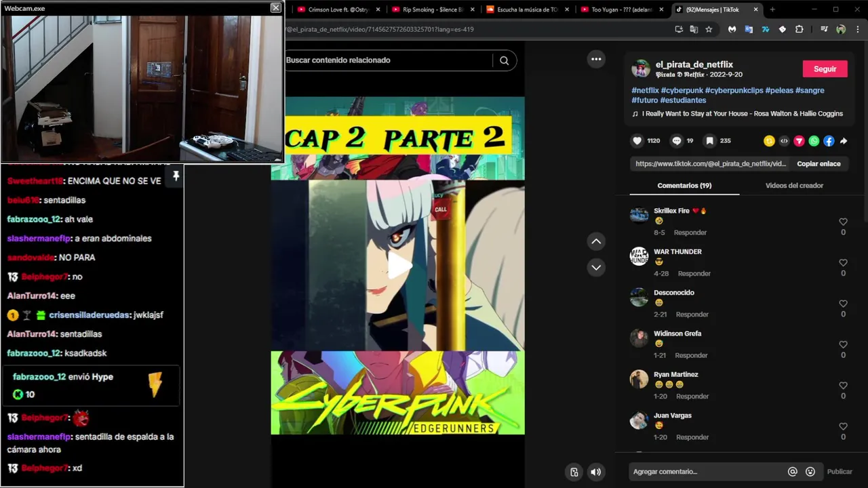Open the #cyberpunk hashtag link
Viewport: 868px width, 488px height.
tap(682, 91)
